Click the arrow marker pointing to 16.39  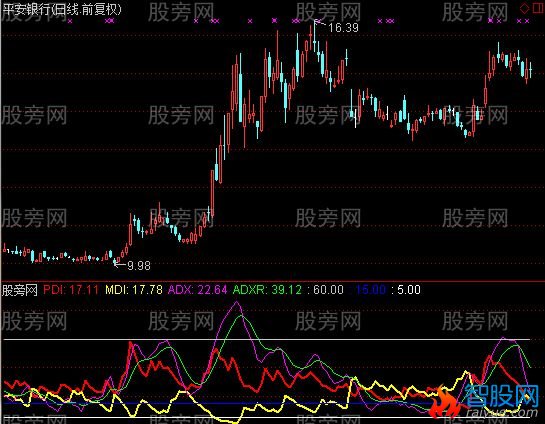pyautogui.click(x=320, y=23)
